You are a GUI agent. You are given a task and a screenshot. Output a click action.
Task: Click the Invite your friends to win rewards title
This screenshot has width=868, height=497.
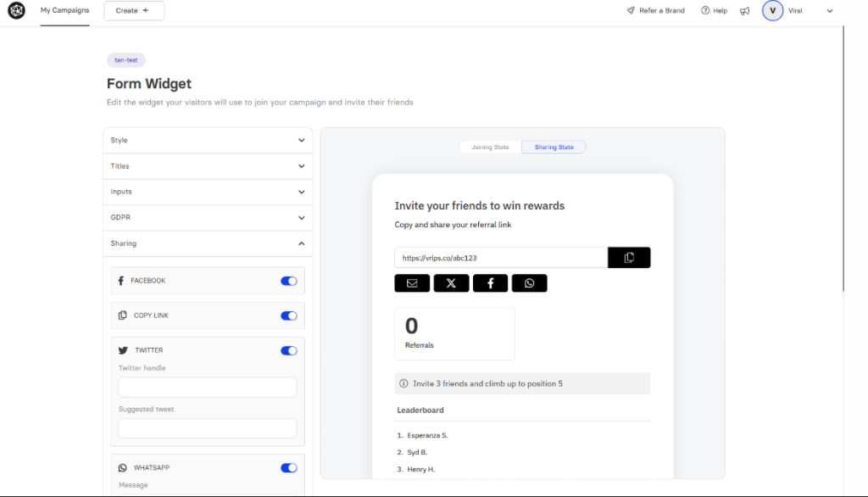480,205
